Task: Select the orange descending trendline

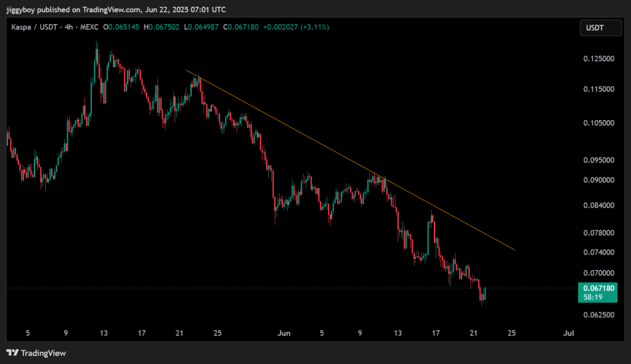Action: (350, 160)
